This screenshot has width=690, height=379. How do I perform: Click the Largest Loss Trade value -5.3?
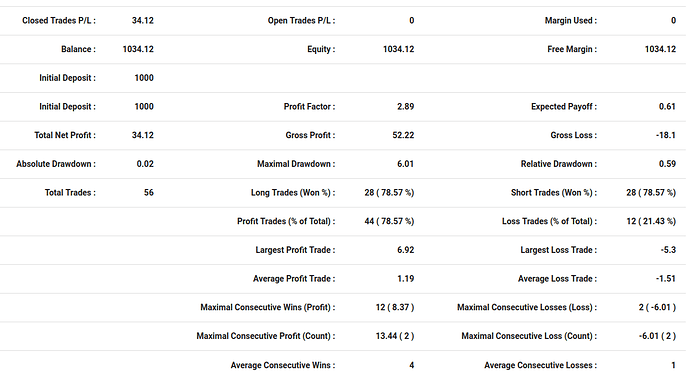click(x=668, y=250)
